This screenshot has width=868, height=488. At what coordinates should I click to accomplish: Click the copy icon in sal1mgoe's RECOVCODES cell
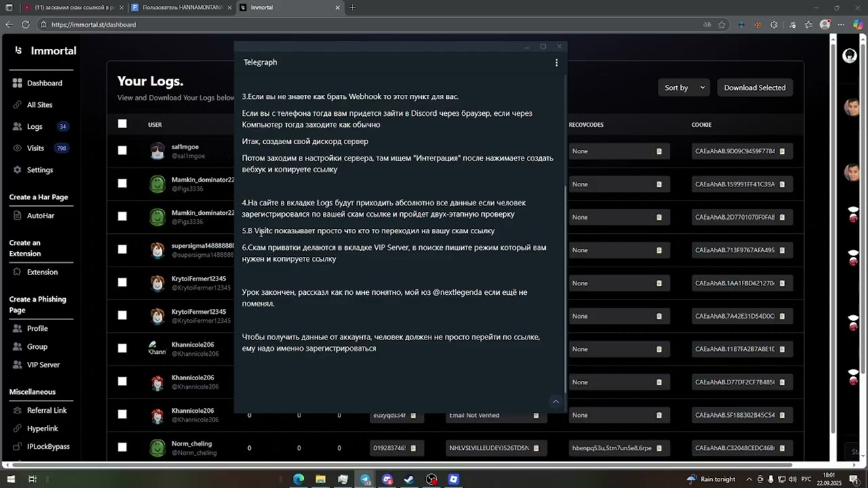[x=659, y=151]
